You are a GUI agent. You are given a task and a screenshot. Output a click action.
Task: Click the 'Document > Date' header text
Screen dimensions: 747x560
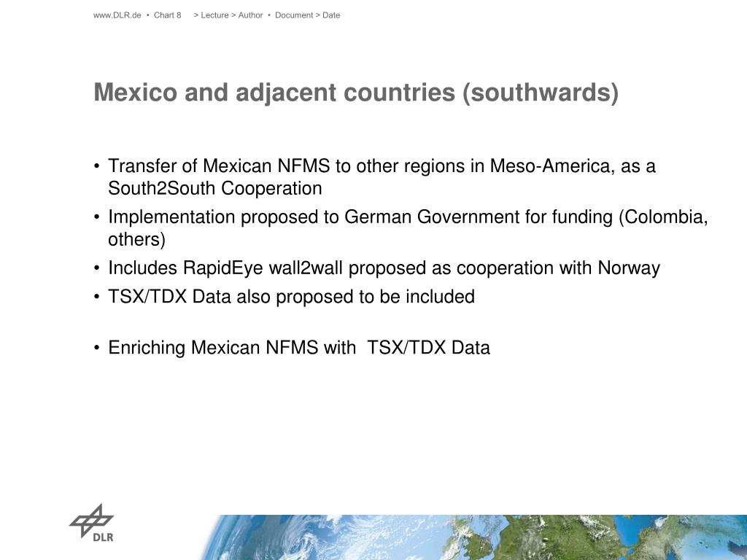tap(307, 15)
